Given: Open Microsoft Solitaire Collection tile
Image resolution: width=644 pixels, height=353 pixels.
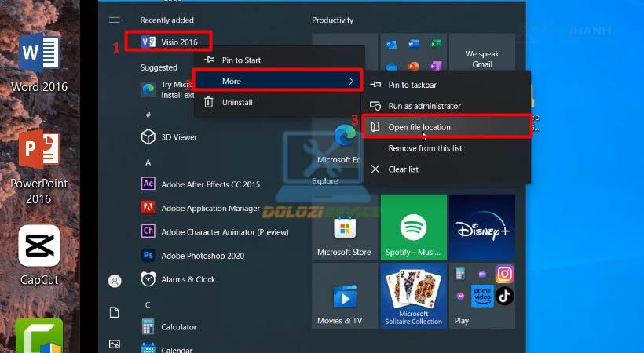Looking at the screenshot, I should [413, 296].
